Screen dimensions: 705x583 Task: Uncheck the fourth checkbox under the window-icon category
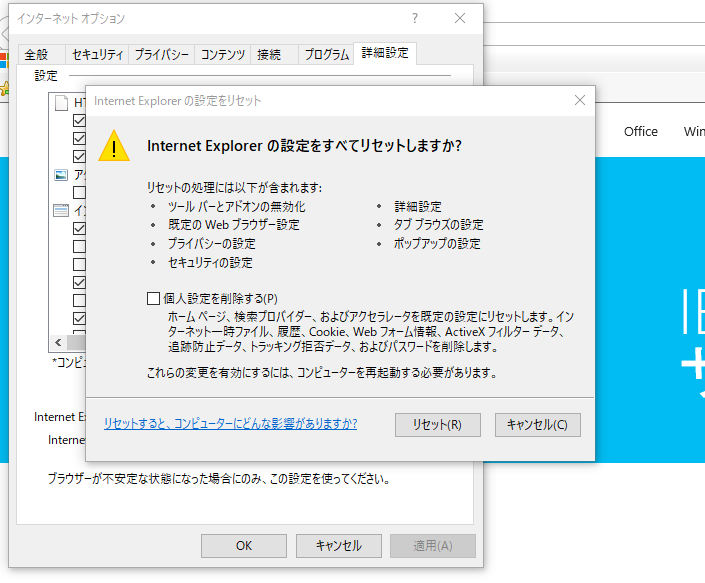coord(79,282)
